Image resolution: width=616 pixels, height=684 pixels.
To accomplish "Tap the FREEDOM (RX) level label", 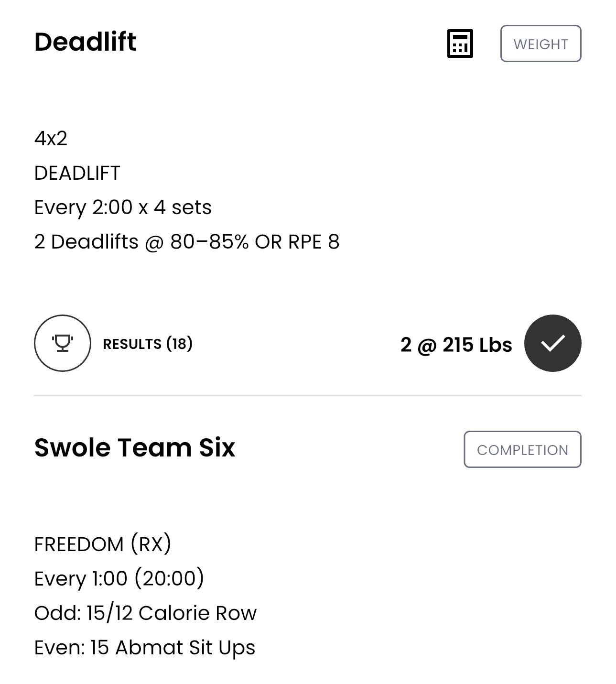I will [103, 544].
